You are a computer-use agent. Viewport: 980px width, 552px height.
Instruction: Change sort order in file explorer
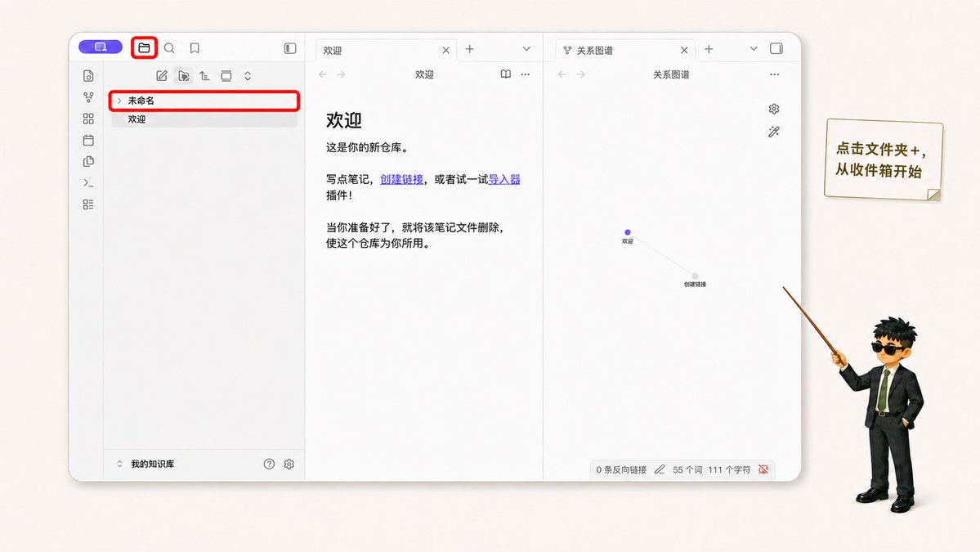pyautogui.click(x=204, y=75)
